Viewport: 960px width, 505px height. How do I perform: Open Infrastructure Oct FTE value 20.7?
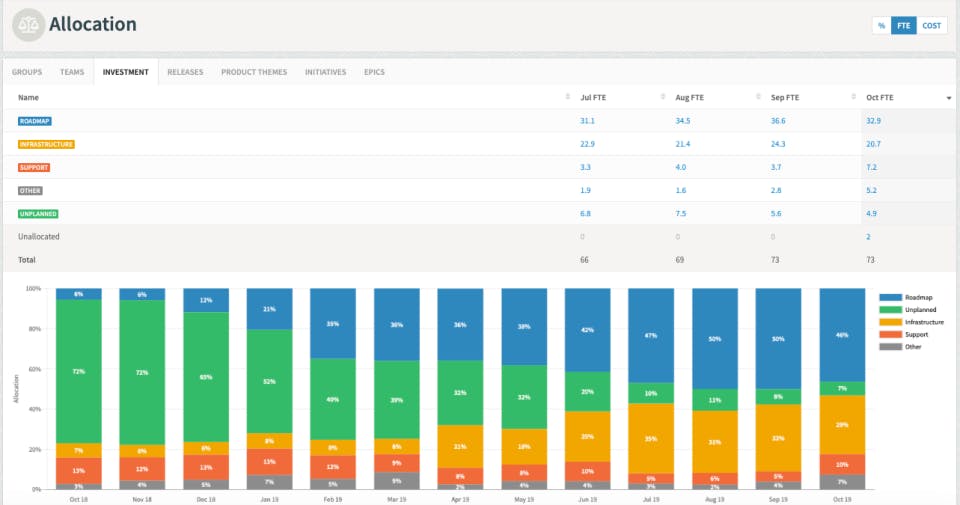click(873, 144)
